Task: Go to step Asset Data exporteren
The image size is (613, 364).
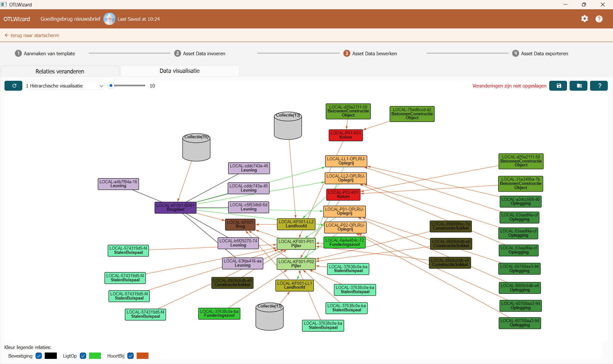Action: 544,54
